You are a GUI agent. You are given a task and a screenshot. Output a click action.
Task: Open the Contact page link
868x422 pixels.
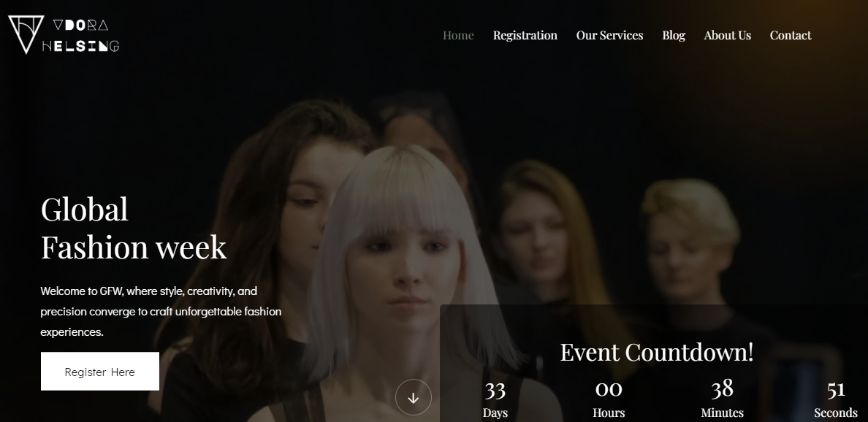(x=790, y=35)
